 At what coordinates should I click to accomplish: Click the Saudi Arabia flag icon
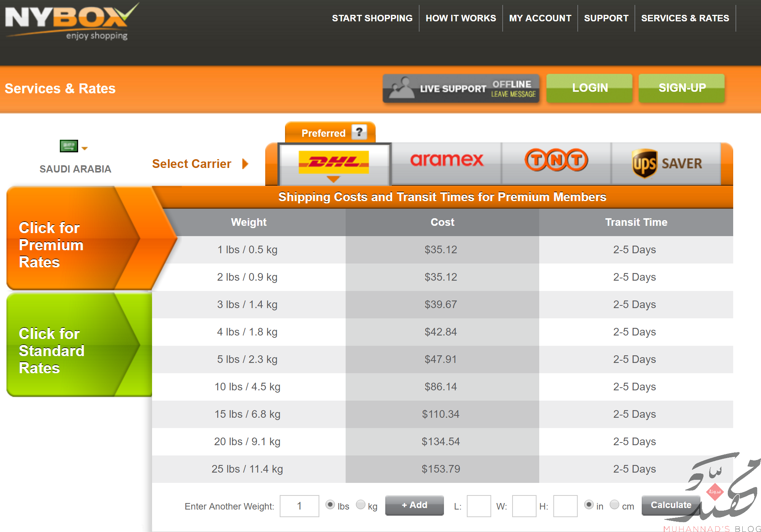(69, 146)
